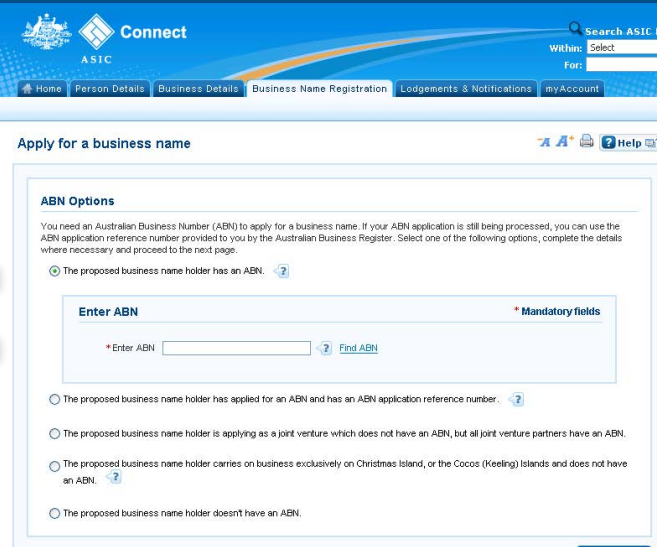Click the 'Enter ABN' panel heading
Screen dimensions: 657x547
tap(108, 312)
